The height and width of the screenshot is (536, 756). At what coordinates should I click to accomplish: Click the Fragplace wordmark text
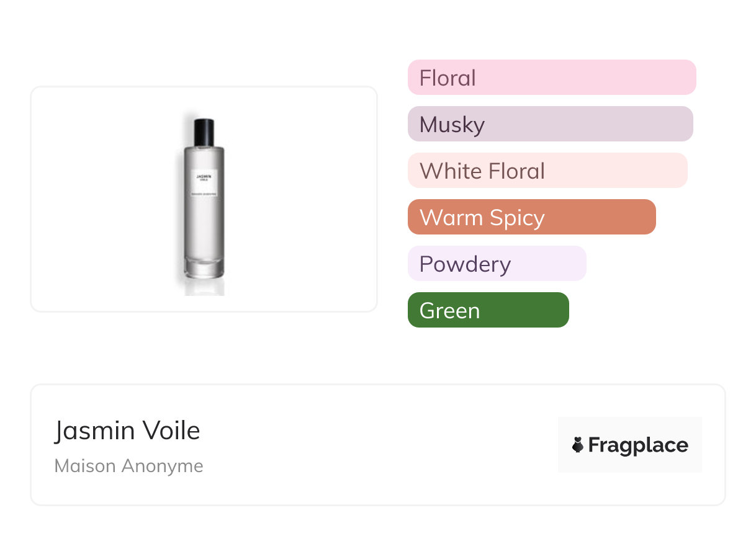[x=638, y=445]
